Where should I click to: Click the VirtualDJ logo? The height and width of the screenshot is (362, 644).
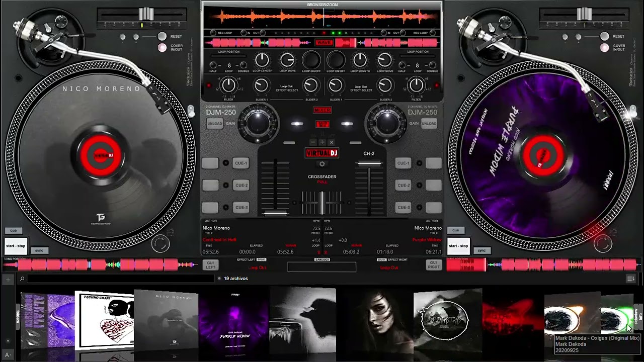(322, 153)
